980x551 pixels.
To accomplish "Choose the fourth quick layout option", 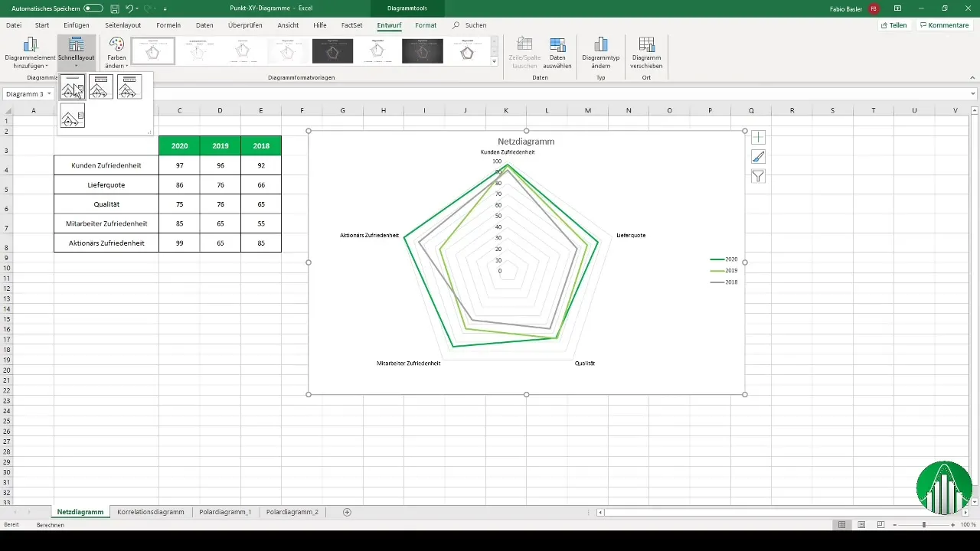I will coord(73,116).
